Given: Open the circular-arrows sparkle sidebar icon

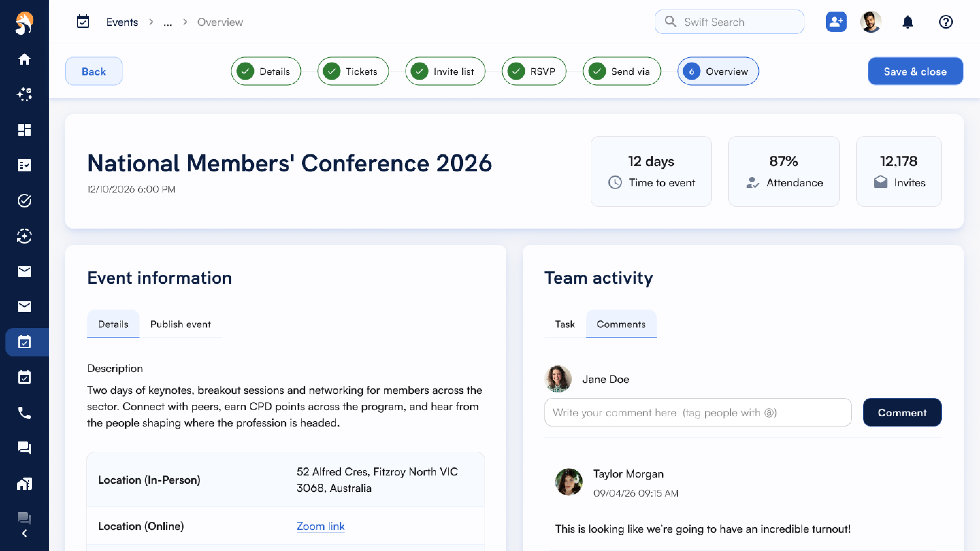Looking at the screenshot, I should coord(24,236).
